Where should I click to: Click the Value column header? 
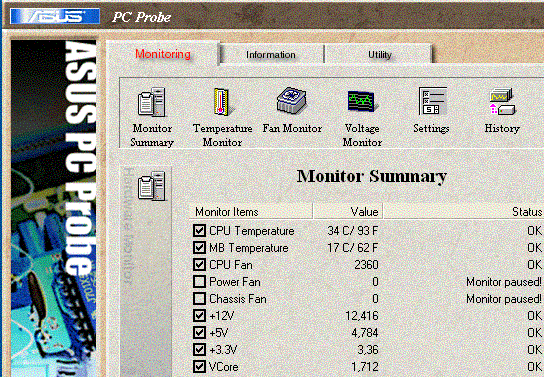[x=348, y=212]
